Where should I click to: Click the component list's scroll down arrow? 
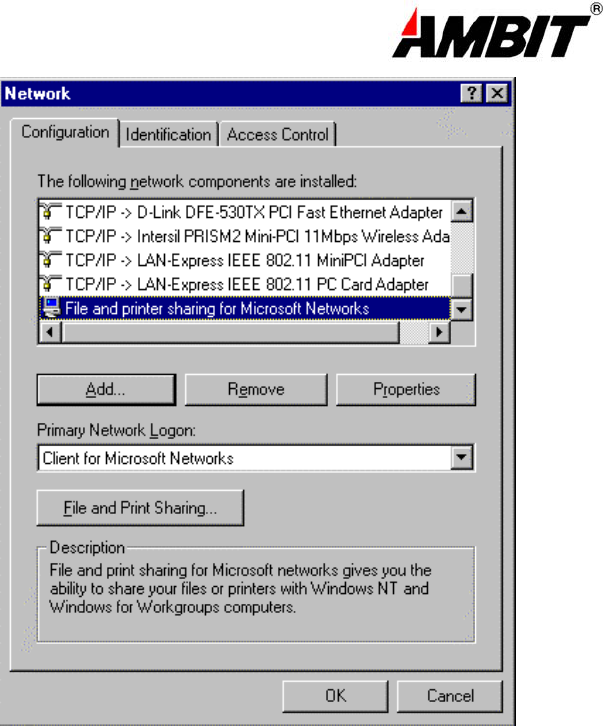[461, 309]
